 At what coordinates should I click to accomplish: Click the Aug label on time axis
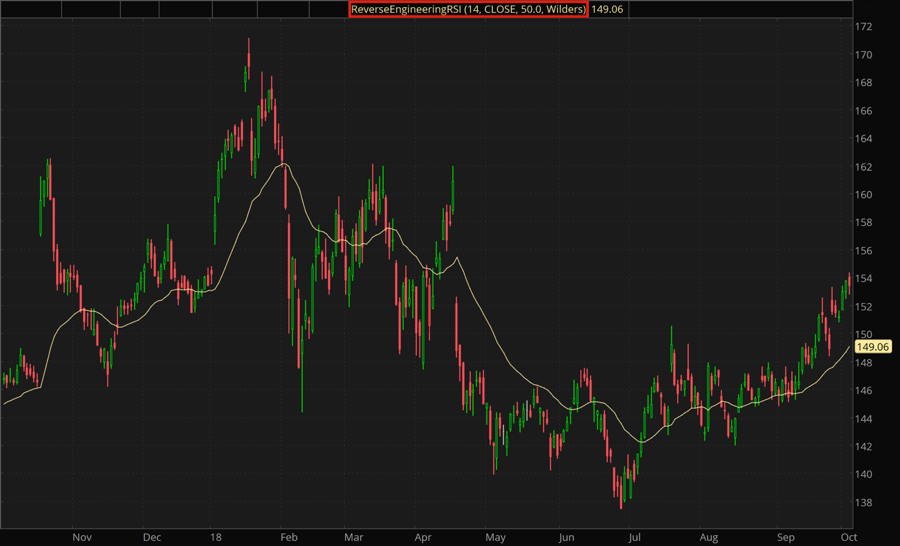(708, 536)
